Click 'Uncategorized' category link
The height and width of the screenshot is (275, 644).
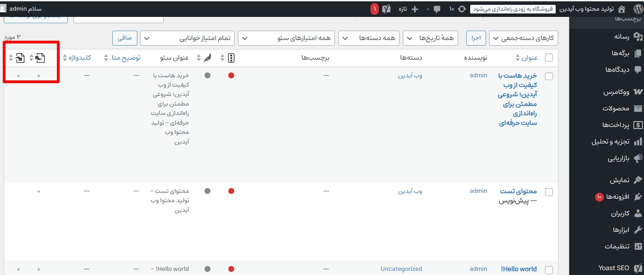pyautogui.click(x=401, y=269)
